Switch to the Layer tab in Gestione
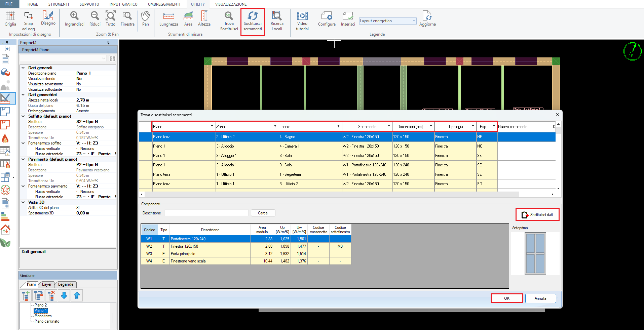The width and height of the screenshot is (644, 330). (x=47, y=284)
